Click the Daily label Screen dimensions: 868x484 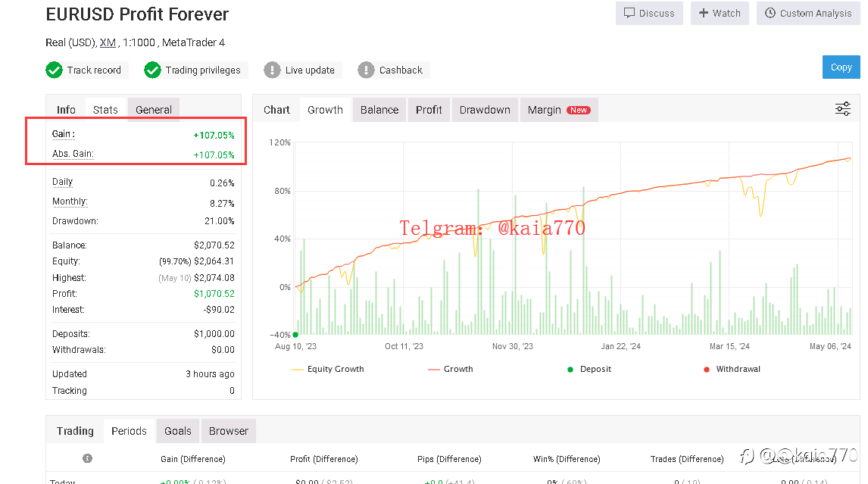pyautogui.click(x=62, y=182)
